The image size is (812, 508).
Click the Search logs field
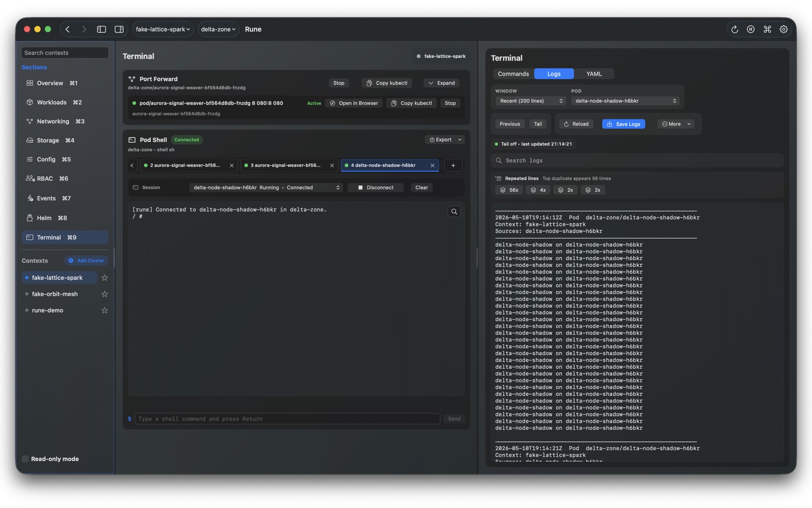637,161
